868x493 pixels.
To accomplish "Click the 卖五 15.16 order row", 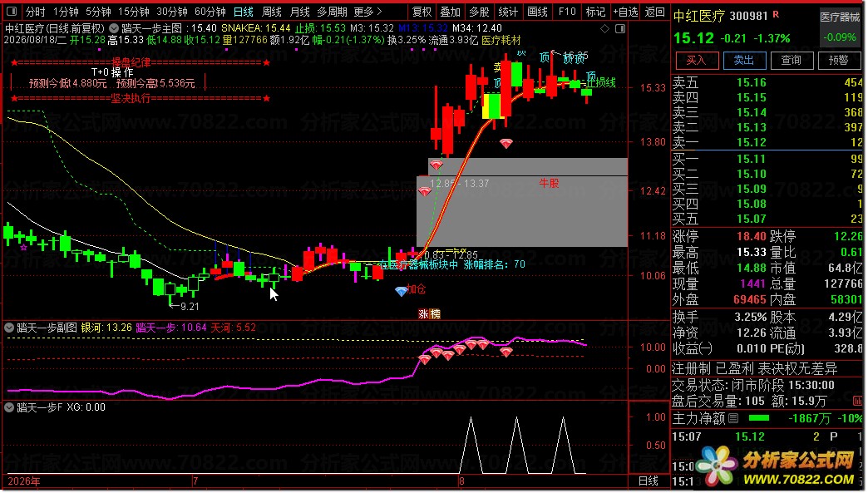I will pos(767,83).
